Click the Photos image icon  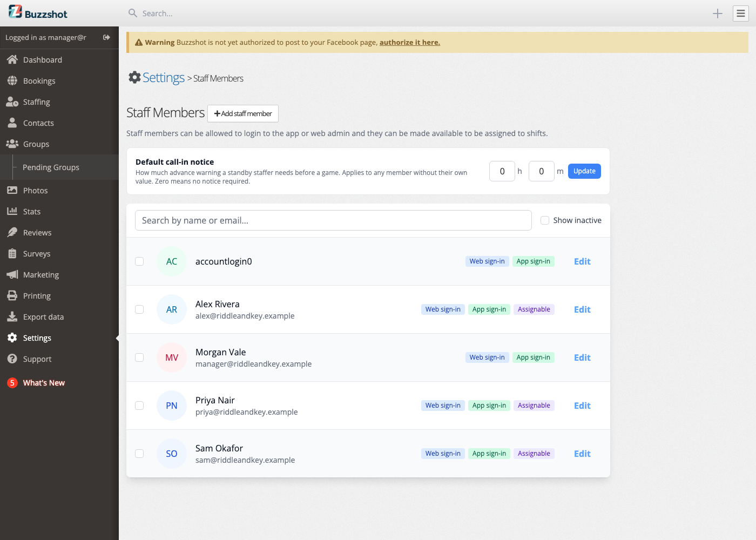tap(12, 190)
